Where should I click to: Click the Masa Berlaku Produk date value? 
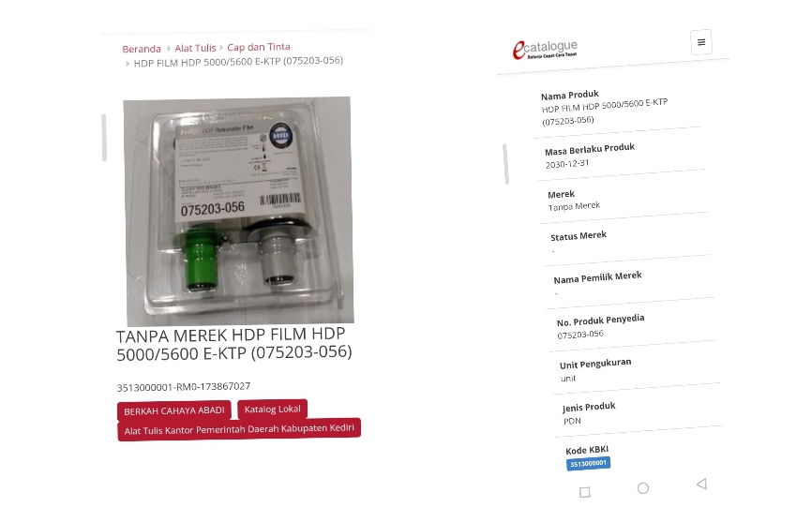(x=567, y=164)
